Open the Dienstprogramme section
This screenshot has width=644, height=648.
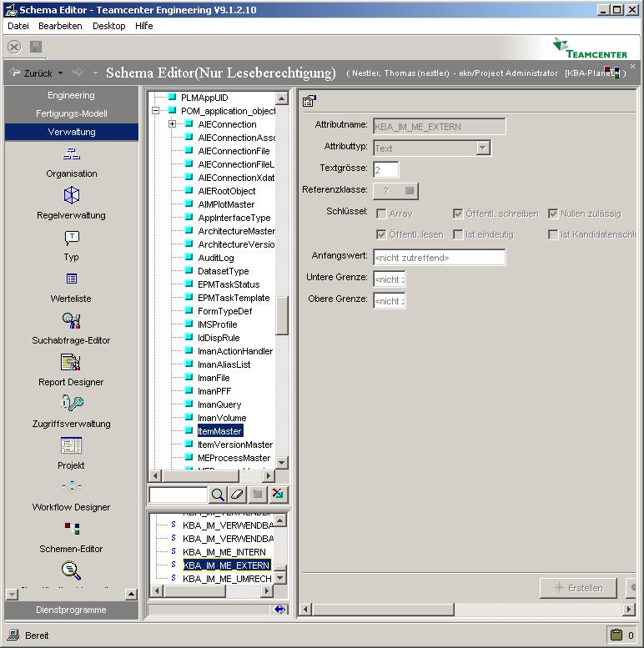72,610
